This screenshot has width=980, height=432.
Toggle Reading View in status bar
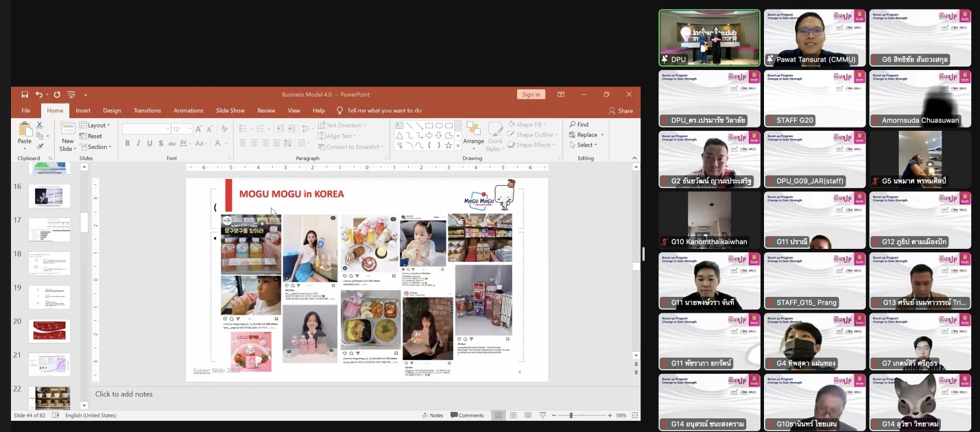(527, 416)
